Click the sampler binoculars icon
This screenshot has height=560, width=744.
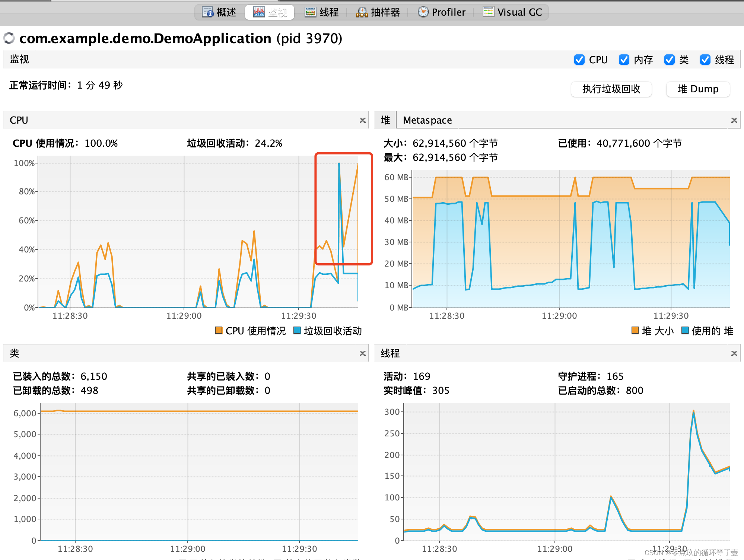point(362,12)
